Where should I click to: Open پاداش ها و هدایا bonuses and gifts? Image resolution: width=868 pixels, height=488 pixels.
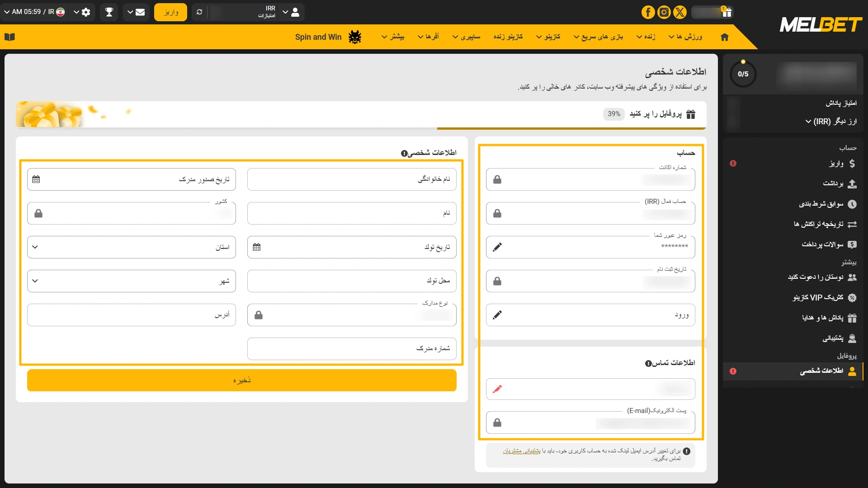pyautogui.click(x=793, y=318)
